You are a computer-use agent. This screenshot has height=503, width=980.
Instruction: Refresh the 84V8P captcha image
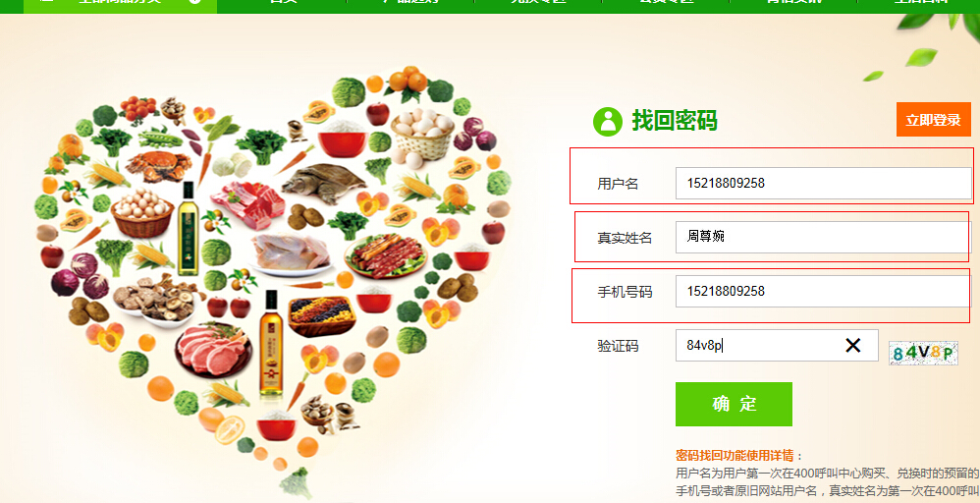tap(923, 354)
